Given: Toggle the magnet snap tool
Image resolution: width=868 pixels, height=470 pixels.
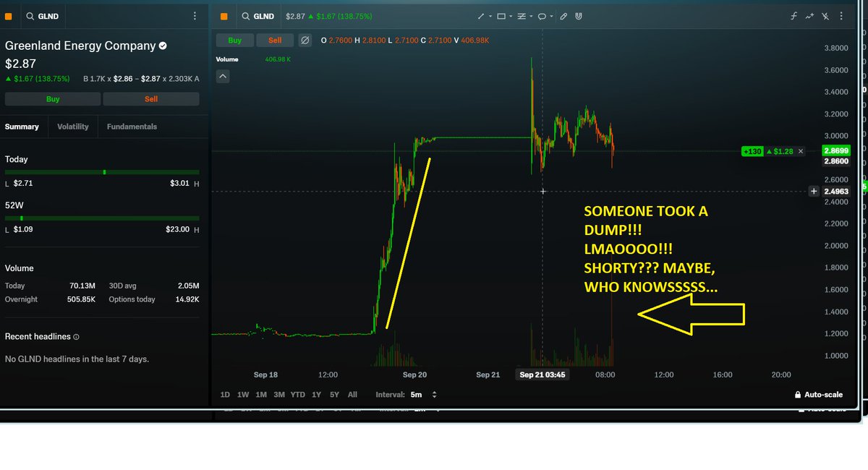Looking at the screenshot, I should (579, 16).
